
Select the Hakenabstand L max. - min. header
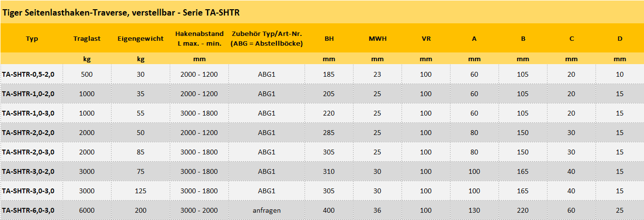click(199, 38)
